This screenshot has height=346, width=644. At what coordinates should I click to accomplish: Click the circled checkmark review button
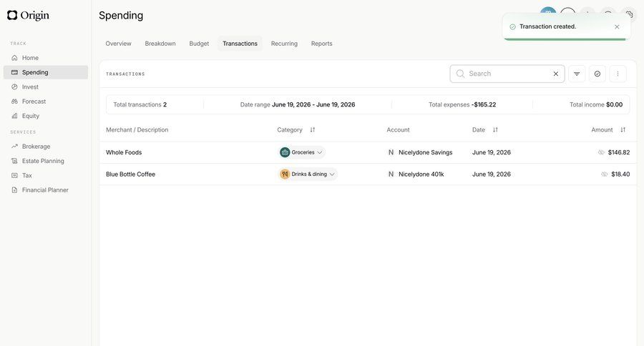597,74
